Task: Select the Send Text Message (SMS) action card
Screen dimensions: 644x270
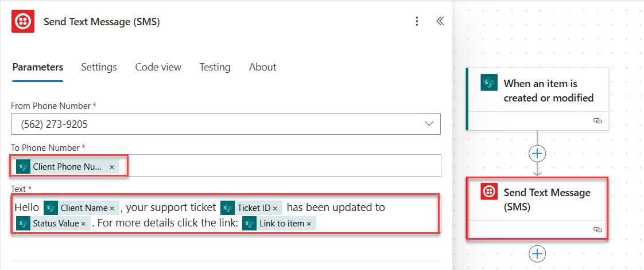Action: click(x=537, y=208)
